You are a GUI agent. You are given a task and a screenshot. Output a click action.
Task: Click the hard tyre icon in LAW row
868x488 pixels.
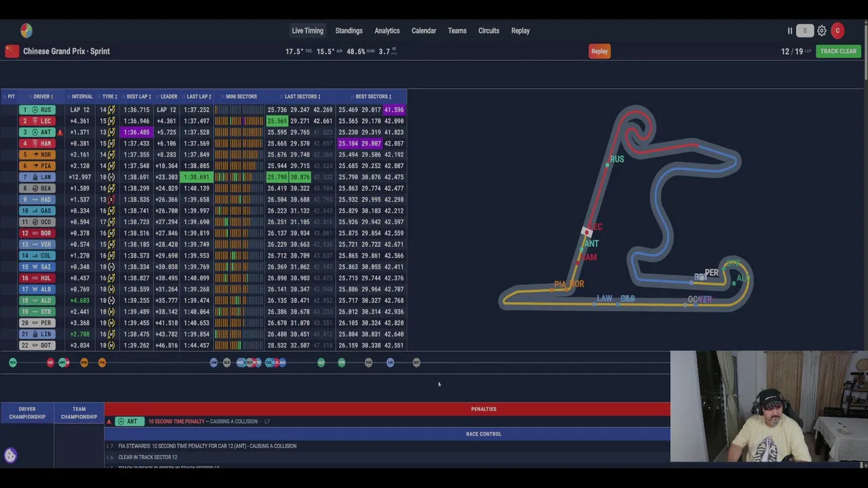point(111,177)
